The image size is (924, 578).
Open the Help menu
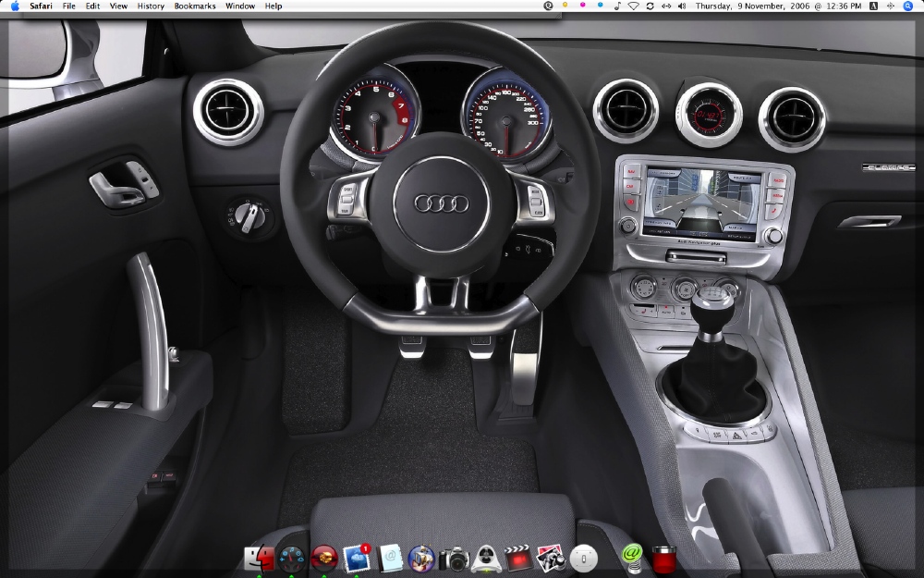pyautogui.click(x=274, y=6)
